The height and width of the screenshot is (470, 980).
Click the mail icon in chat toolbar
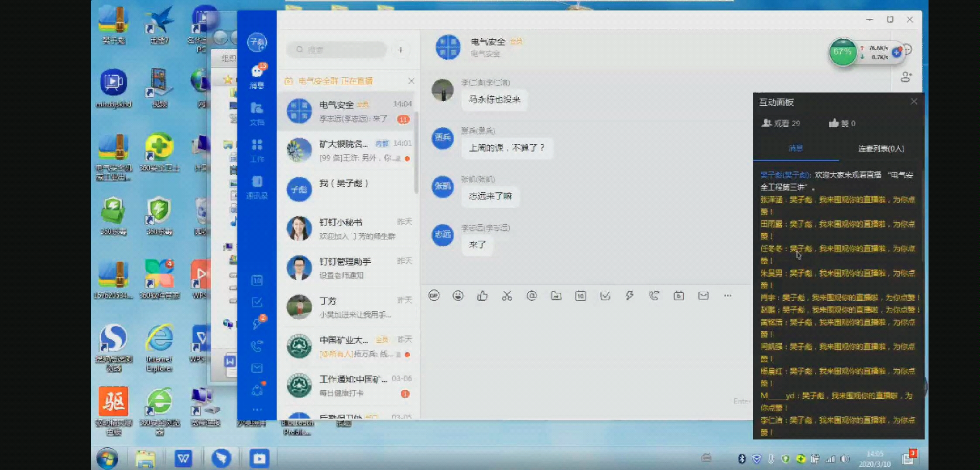[703, 296]
